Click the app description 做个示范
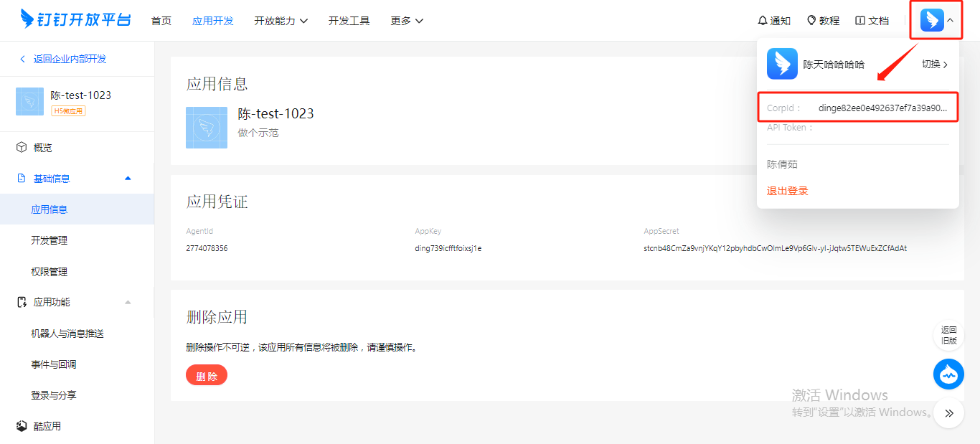 pyautogui.click(x=258, y=133)
